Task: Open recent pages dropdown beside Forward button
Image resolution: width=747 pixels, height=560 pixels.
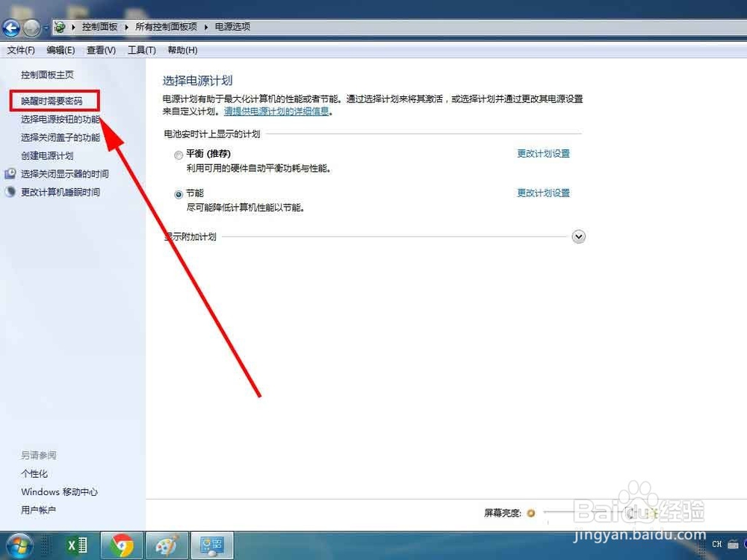Action: point(46,28)
